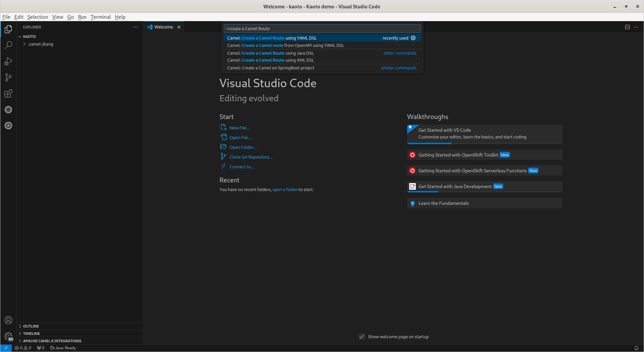Viewport: 644px width, 352px height.
Task: Close the Welcome tab
Action: pos(179,27)
